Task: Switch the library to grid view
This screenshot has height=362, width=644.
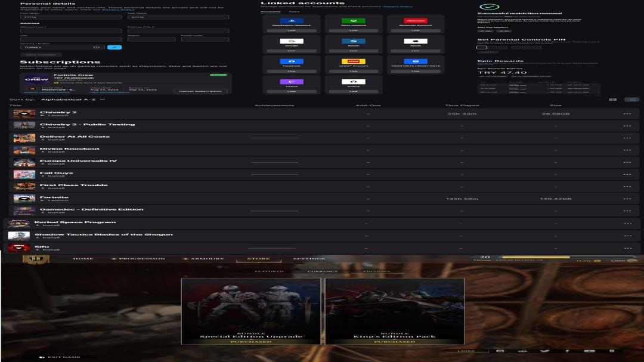Action: (613, 100)
